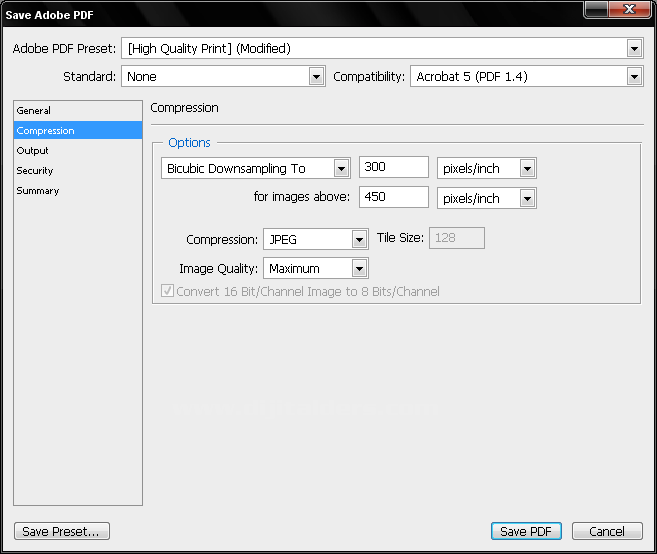Expand the Bicubic Downsampling To dropdown

point(256,168)
